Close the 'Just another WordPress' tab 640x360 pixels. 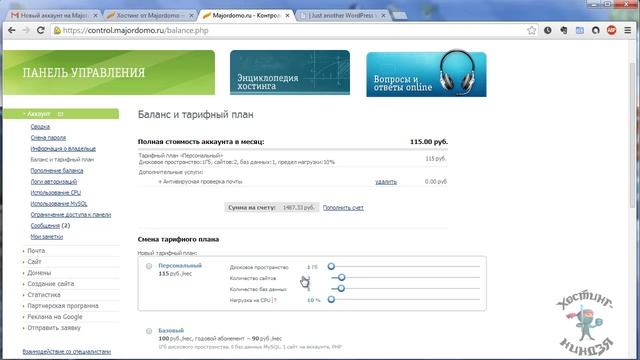click(383, 15)
